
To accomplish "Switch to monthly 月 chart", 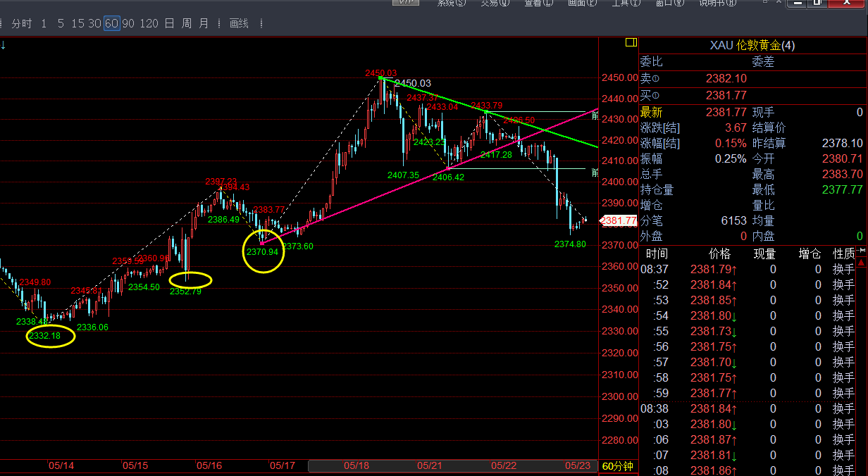I will [204, 23].
